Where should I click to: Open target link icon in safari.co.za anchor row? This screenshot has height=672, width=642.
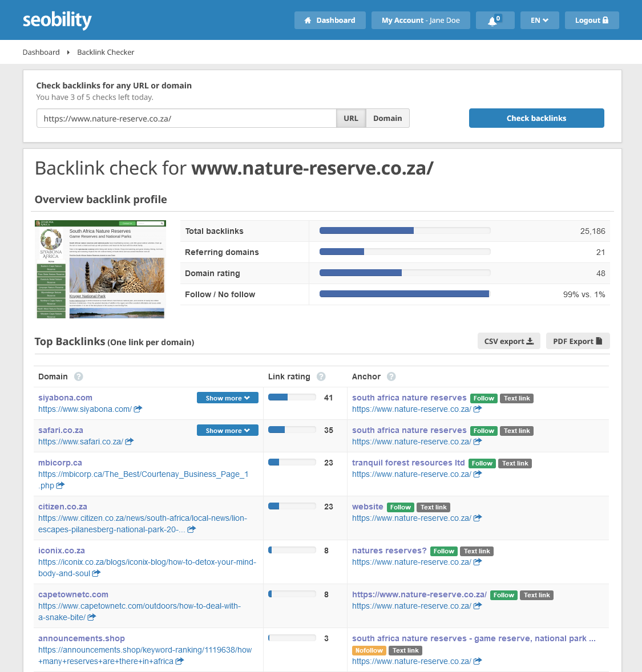(x=477, y=442)
